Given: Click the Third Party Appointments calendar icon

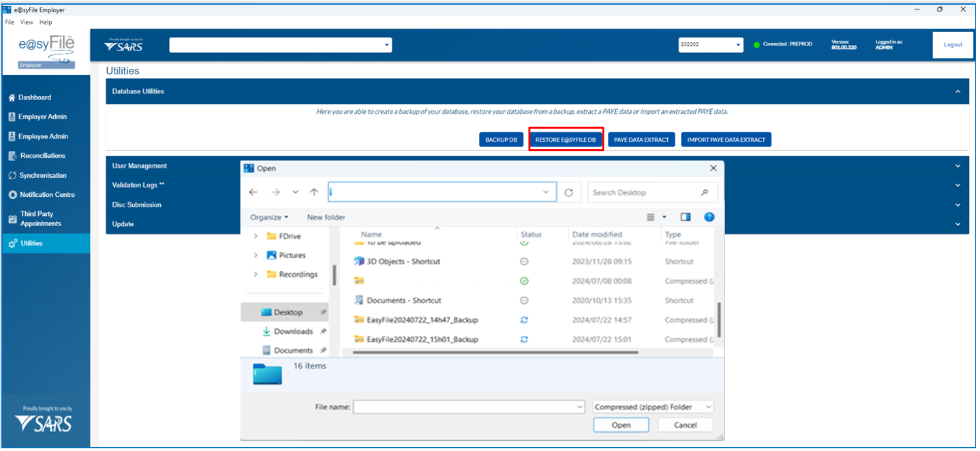Looking at the screenshot, I should pyautogui.click(x=12, y=219).
